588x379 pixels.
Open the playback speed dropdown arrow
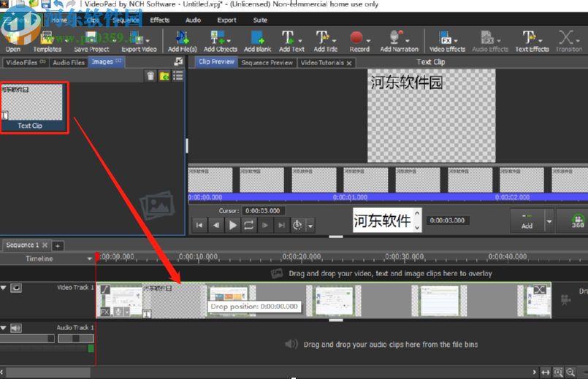[x=310, y=226]
